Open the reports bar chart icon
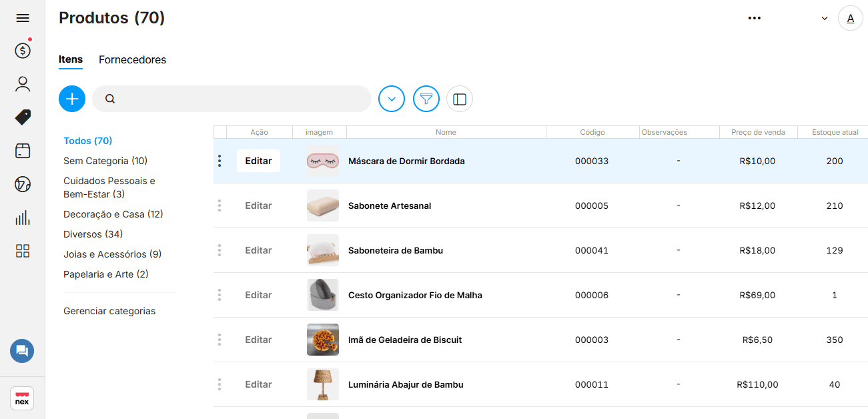Screen dimensions: 868x419 [23, 218]
